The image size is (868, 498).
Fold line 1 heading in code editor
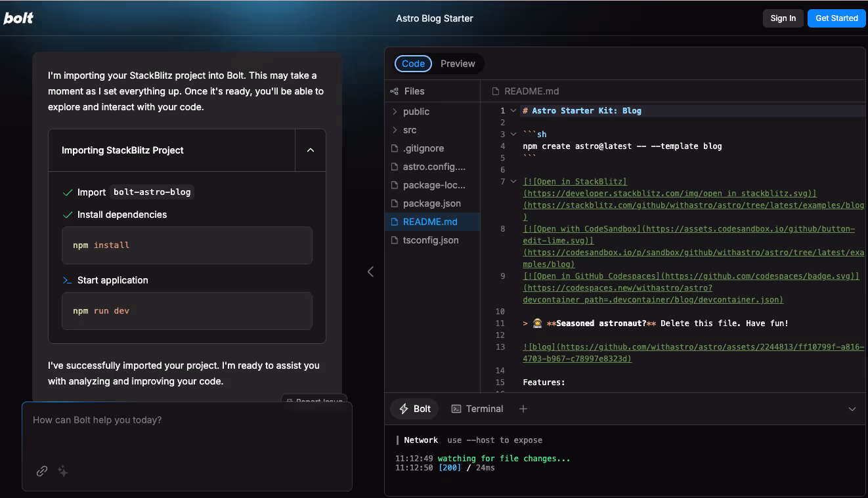[x=513, y=111]
